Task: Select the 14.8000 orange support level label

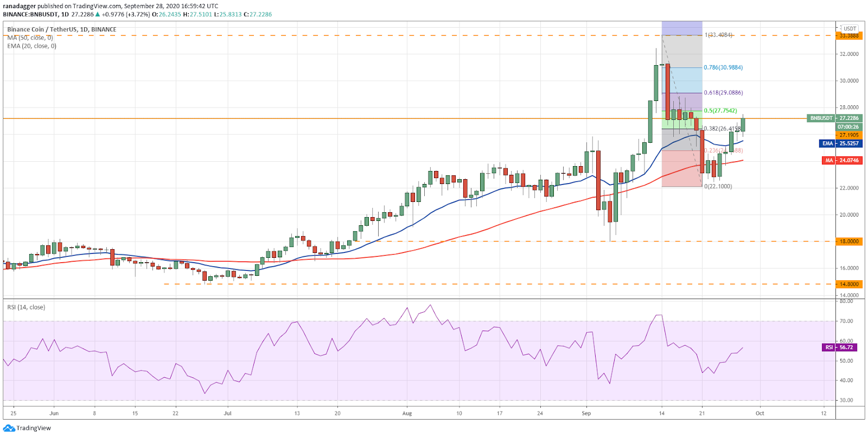Action: pyautogui.click(x=848, y=284)
